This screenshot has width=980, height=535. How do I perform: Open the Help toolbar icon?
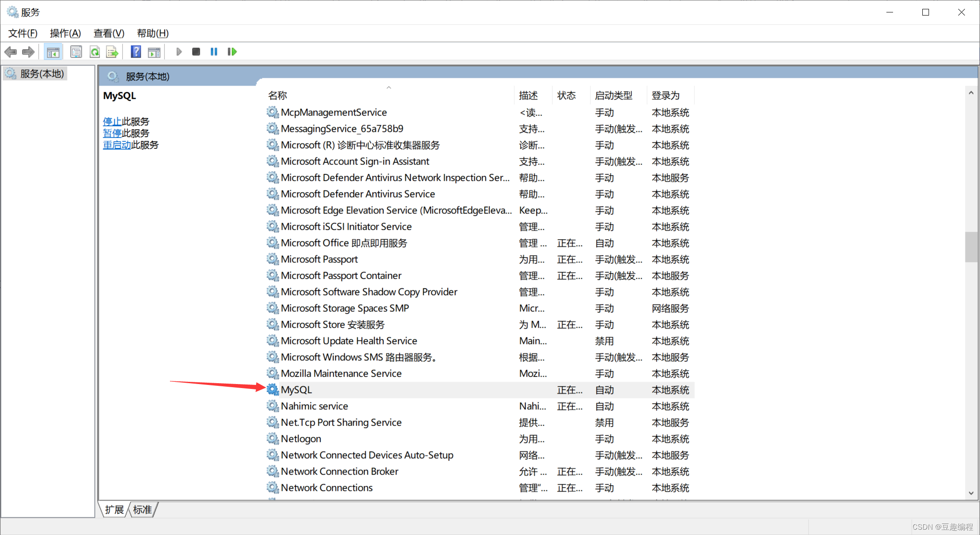point(136,52)
